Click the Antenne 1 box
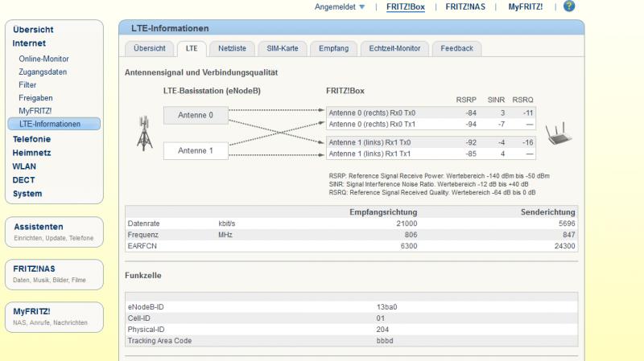 (x=196, y=150)
